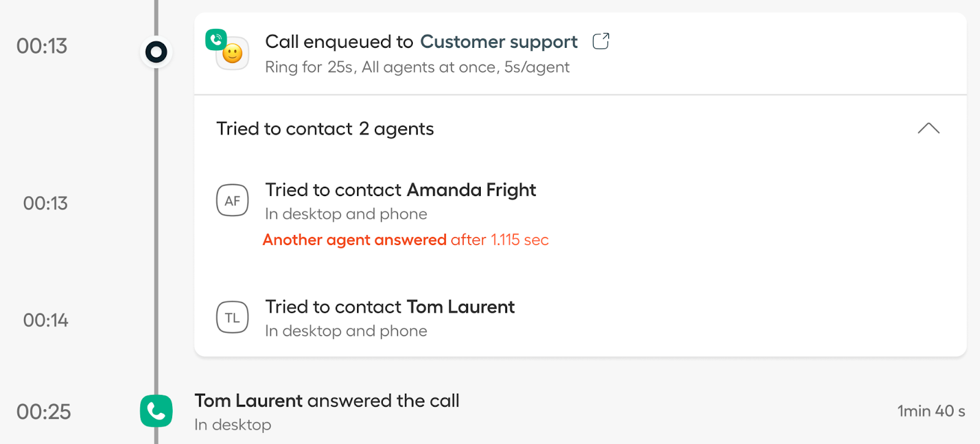The width and height of the screenshot is (980, 444).
Task: Click the 1min 40 s call duration
Action: 931,411
